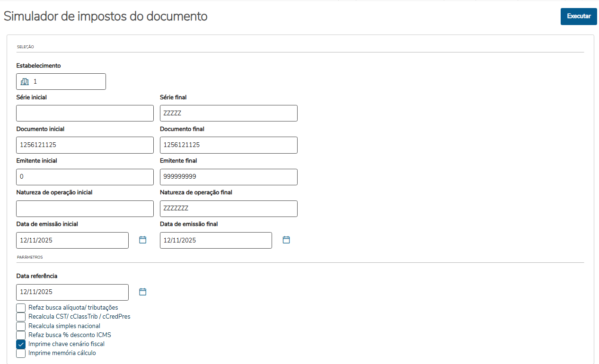599x364 pixels.
Task: Tick Refaz busca % desconto ICMS
Action: point(21,335)
